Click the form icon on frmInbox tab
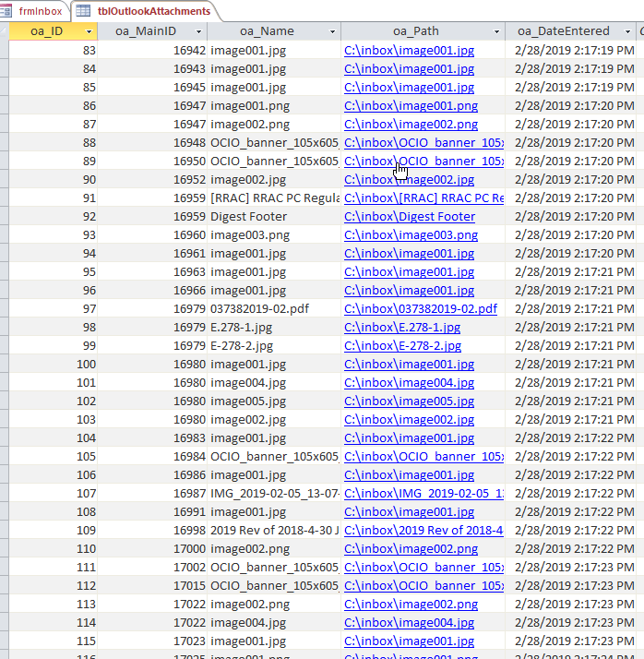Viewport: 644px width, 659px height. click(6, 11)
